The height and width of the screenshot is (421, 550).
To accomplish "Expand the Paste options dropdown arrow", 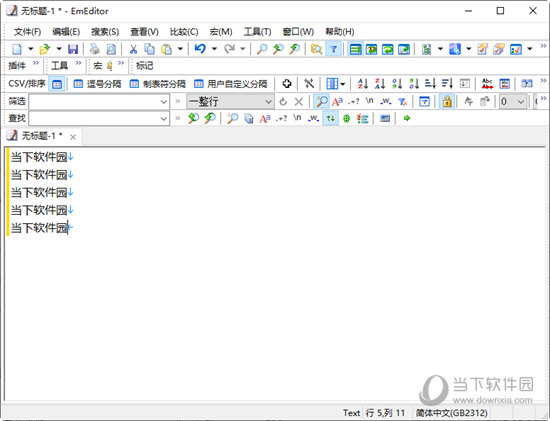I will tap(180, 49).
